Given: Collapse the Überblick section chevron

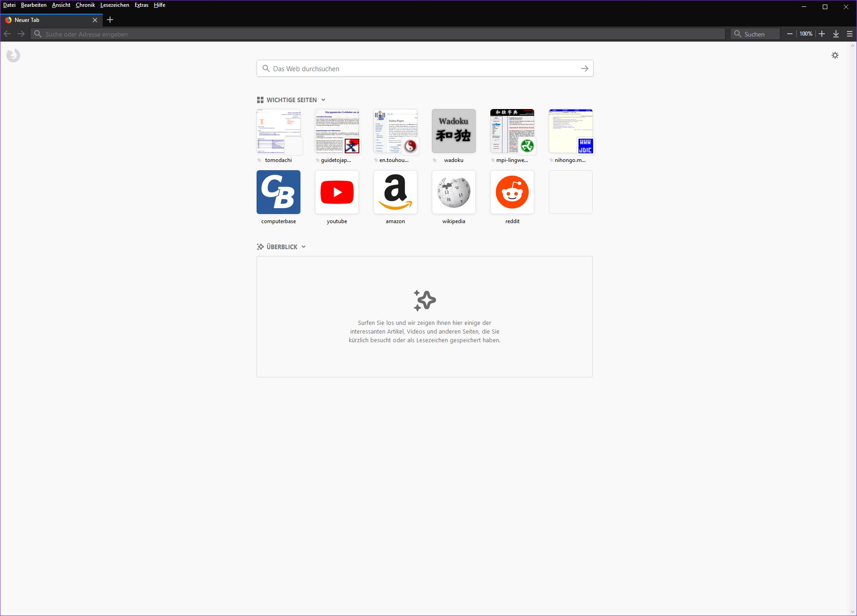Looking at the screenshot, I should 304,247.
